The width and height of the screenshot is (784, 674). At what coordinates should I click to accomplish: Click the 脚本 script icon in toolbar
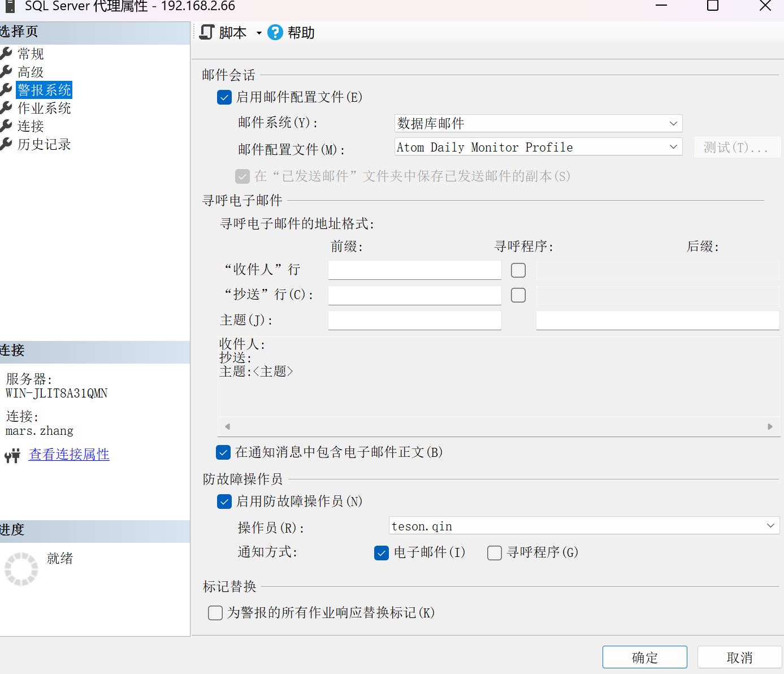[207, 32]
